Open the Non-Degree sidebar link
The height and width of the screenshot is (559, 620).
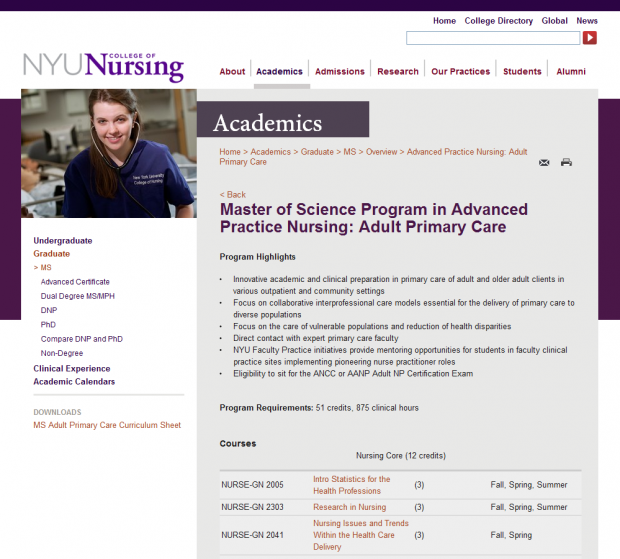coord(62,353)
